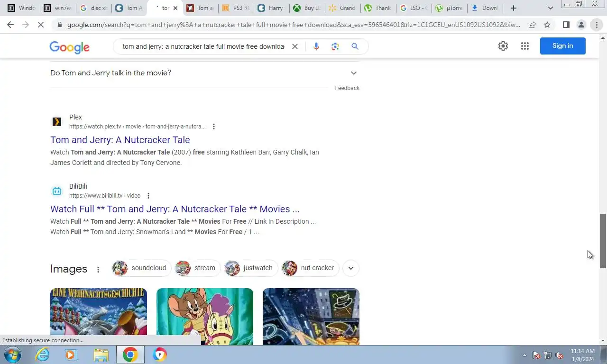607x364 pixels.
Task: Switch to the Grand tab
Action: 342,8
